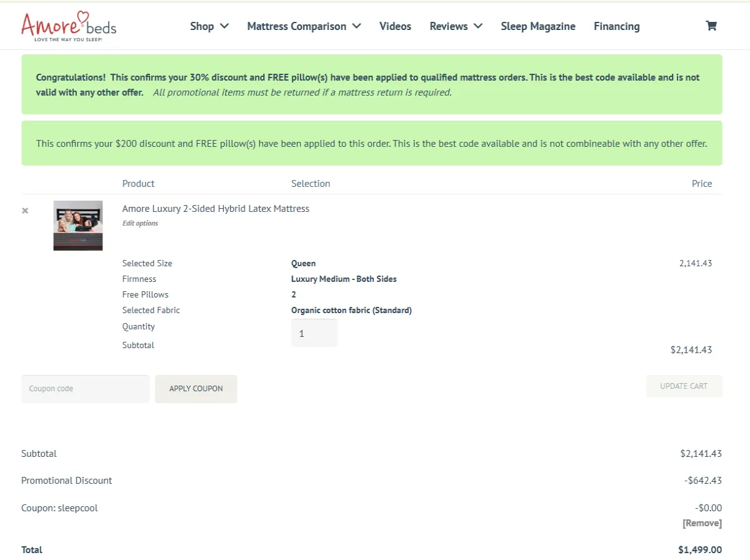Navigate to Financing

tap(616, 26)
